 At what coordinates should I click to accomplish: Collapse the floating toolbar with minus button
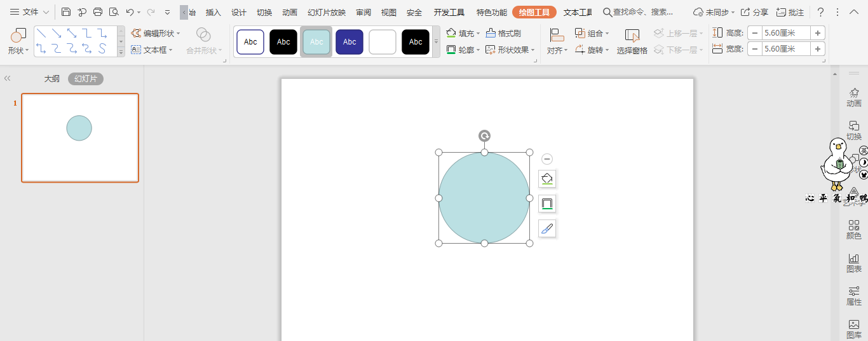547,159
